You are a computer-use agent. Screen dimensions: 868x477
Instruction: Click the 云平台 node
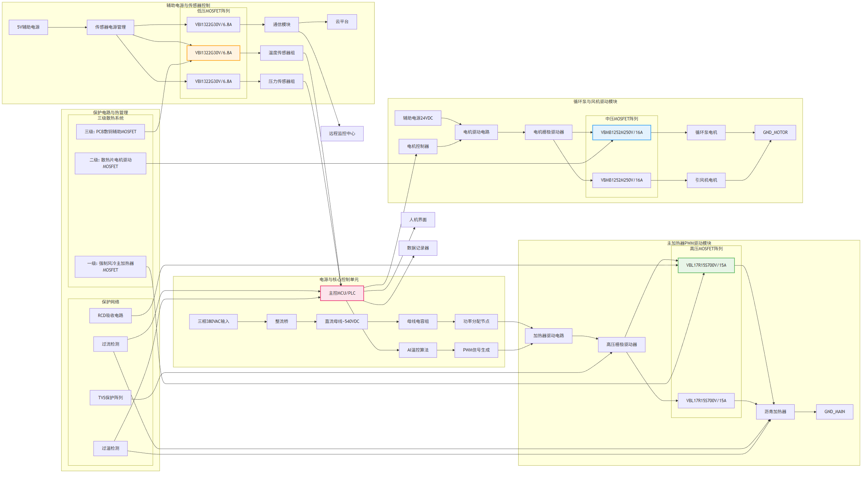point(342,22)
